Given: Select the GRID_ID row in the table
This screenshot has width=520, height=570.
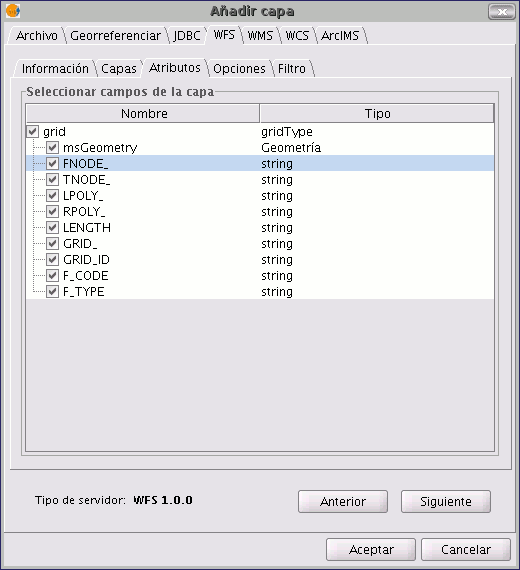Looking at the screenshot, I should click(260, 259).
